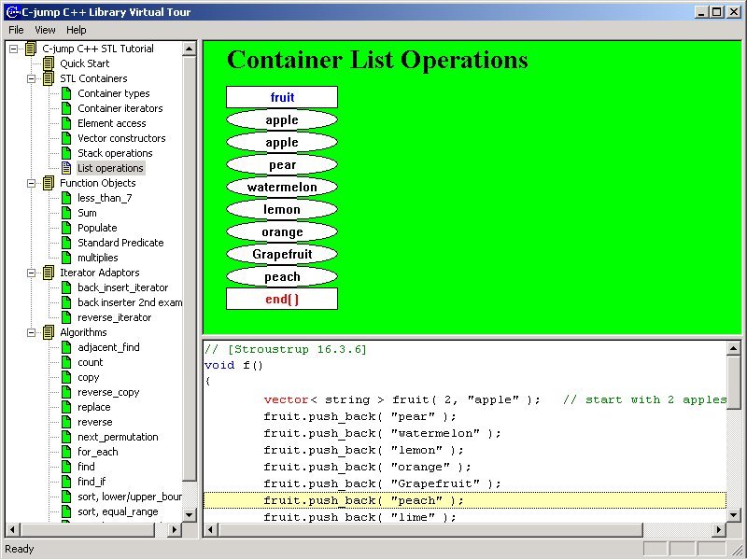Image resolution: width=747 pixels, height=560 pixels.
Task: Click the page icon next to count
Action: click(66, 362)
